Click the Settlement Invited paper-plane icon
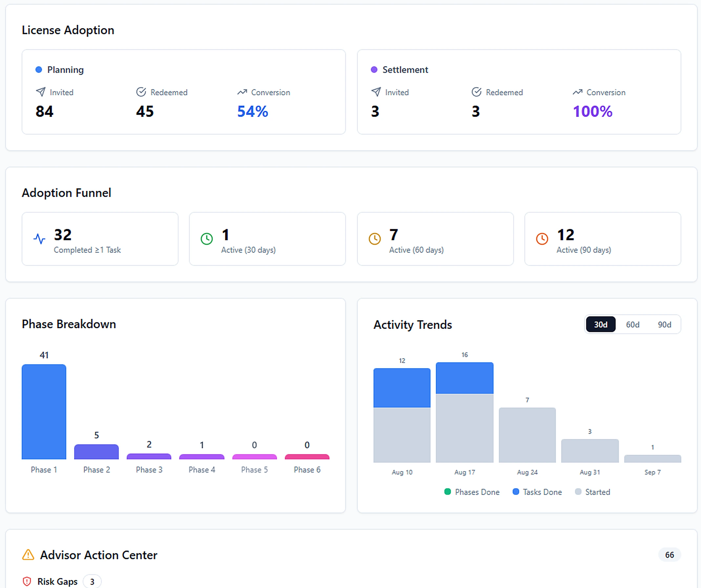This screenshot has width=701, height=588. tap(376, 92)
